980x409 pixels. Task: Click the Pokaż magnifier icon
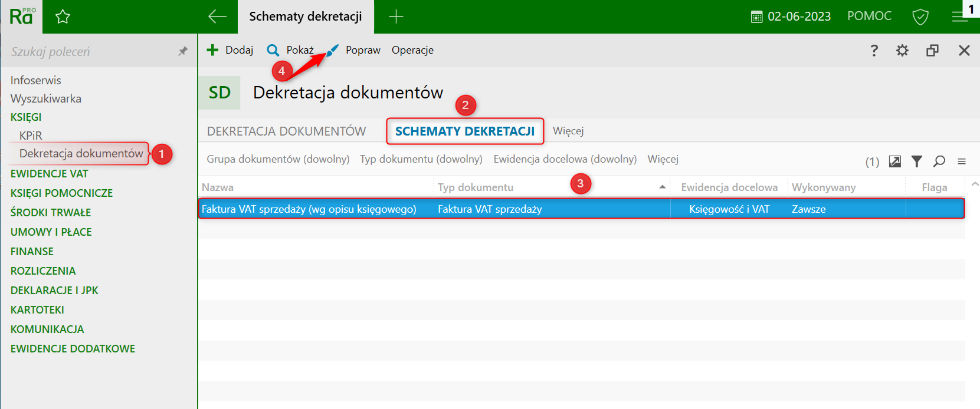pos(273,50)
